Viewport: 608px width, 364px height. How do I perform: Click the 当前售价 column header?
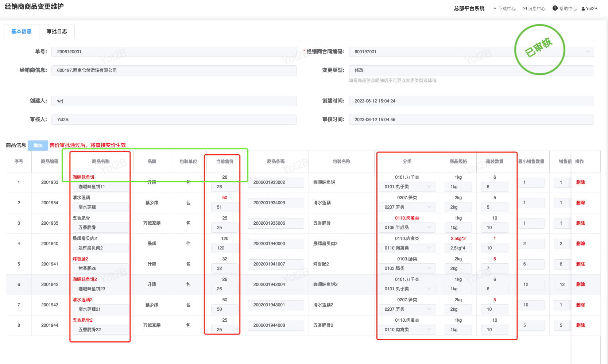pos(225,162)
